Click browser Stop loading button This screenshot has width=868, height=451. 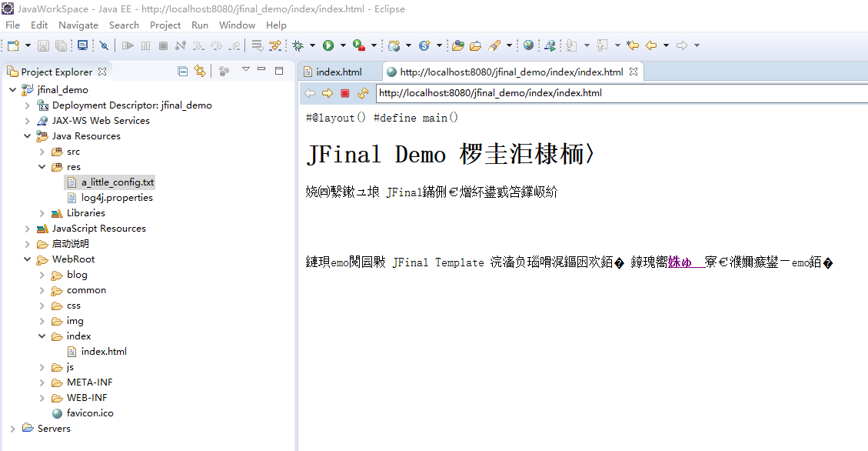click(x=345, y=93)
